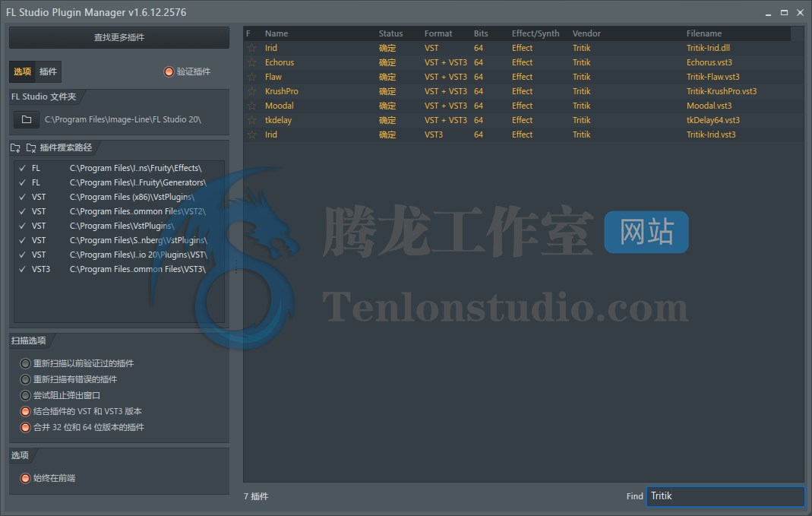
Task: Click filename Moodal.vst3
Action: 709,106
